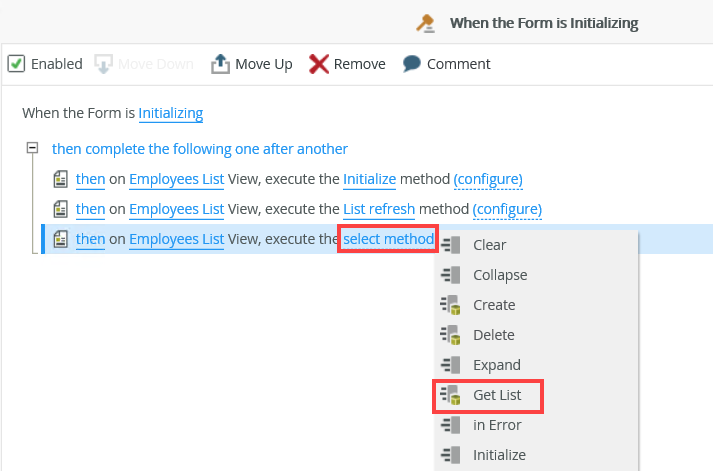This screenshot has height=471, width=713.
Task: Toggle the Enabled checkbox
Action: pyautogui.click(x=16, y=64)
